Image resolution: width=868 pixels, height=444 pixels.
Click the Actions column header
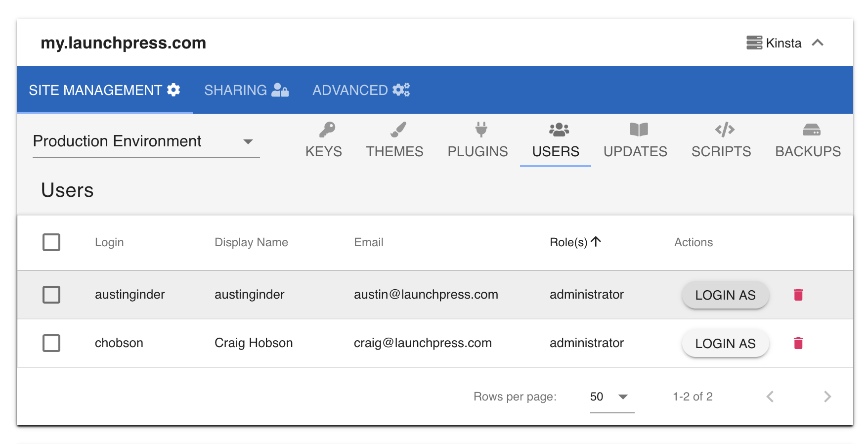tap(694, 242)
